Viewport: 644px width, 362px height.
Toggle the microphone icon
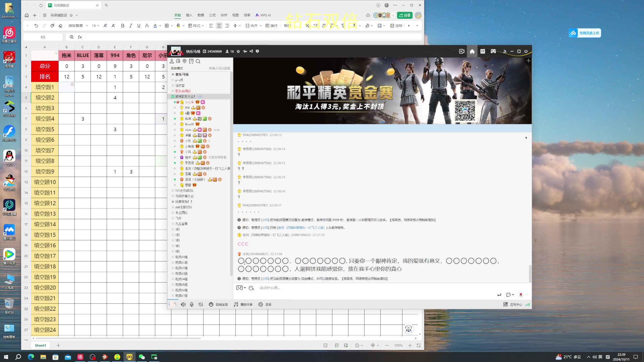point(192,304)
